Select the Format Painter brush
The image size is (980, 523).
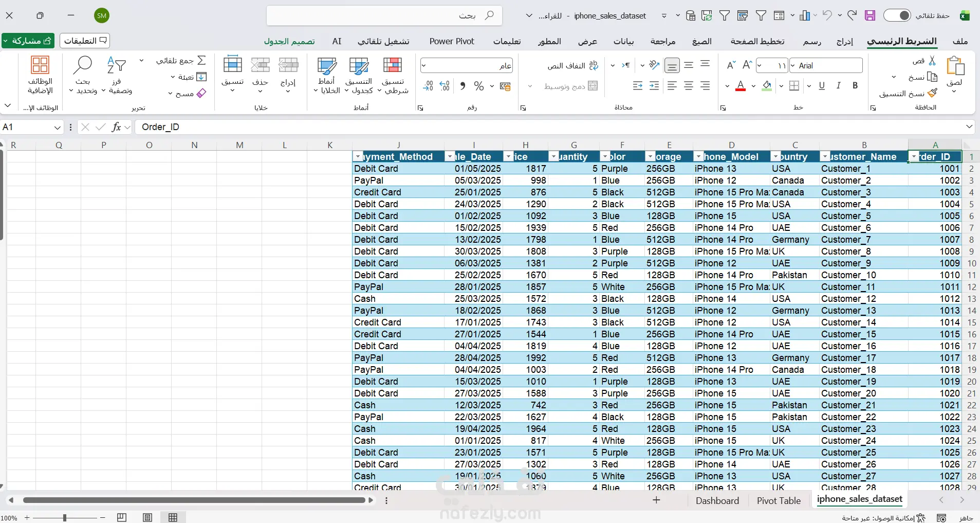point(932,93)
